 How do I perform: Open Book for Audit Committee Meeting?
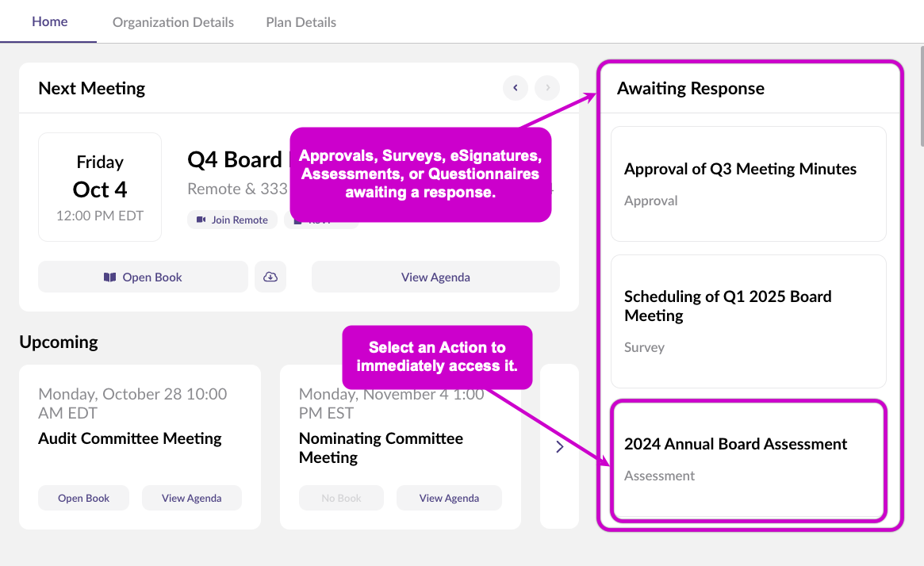(84, 498)
